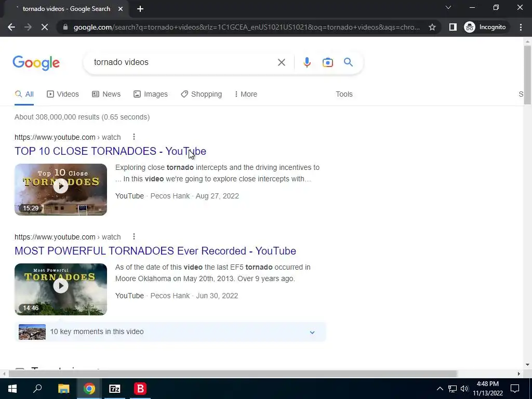Open the Chrome three-dot menu
Image resolution: width=532 pixels, height=399 pixels.
(x=521, y=27)
